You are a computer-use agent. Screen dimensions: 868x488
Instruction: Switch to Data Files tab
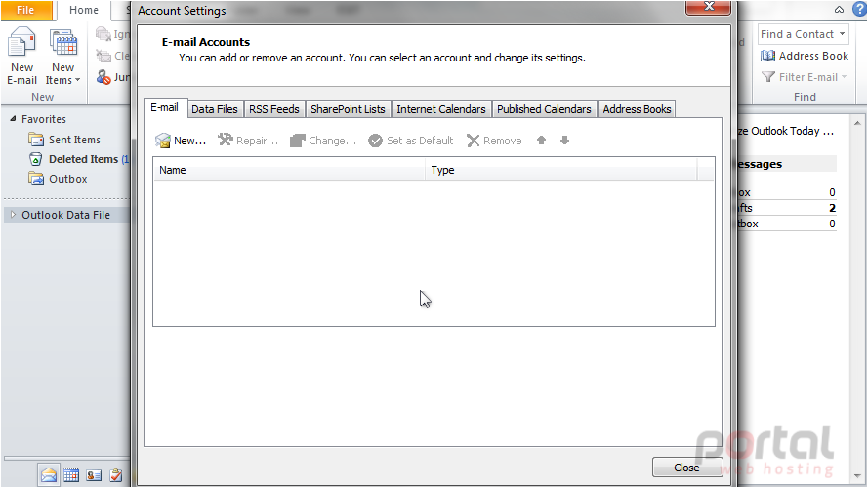point(214,109)
